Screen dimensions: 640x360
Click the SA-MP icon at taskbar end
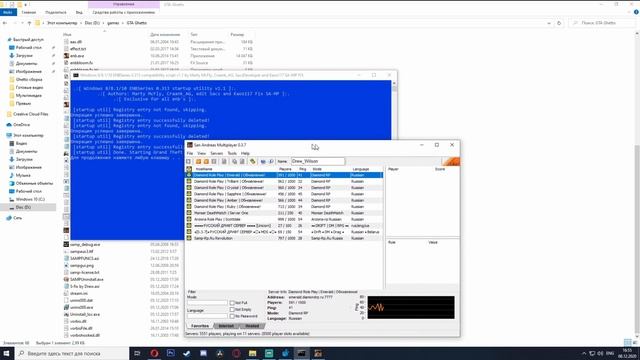tap(318, 353)
